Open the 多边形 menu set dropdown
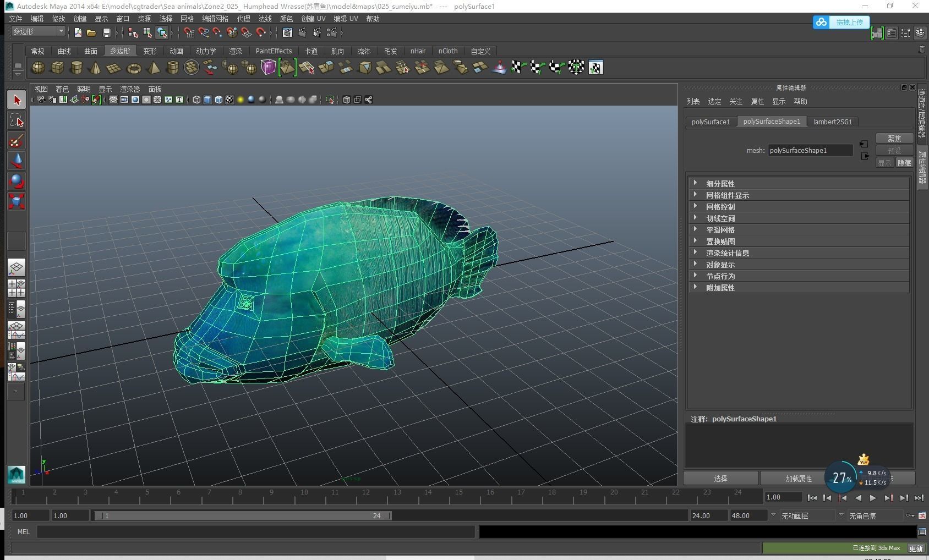 click(39, 31)
